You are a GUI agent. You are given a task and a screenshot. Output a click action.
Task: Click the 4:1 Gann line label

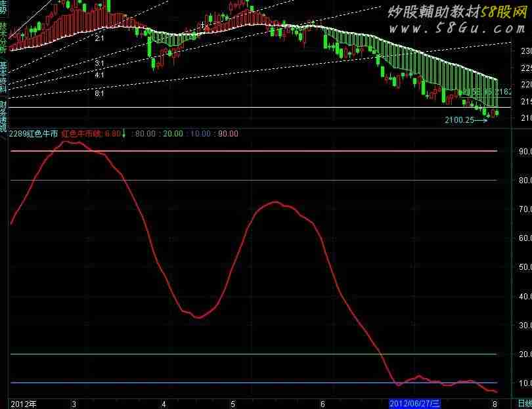[99, 75]
